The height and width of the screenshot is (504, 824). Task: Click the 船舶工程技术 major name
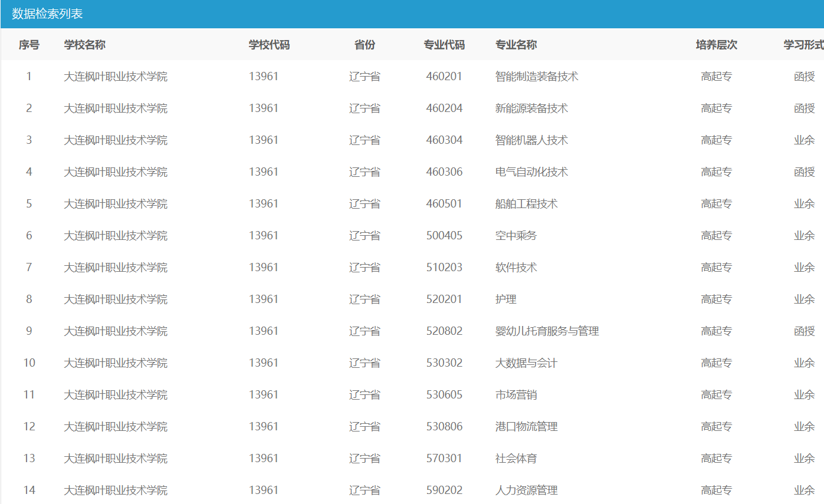point(526,204)
